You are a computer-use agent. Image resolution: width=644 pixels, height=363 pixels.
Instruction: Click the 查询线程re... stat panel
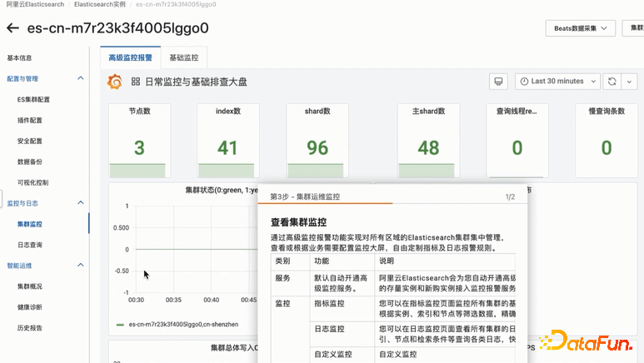pos(517,141)
